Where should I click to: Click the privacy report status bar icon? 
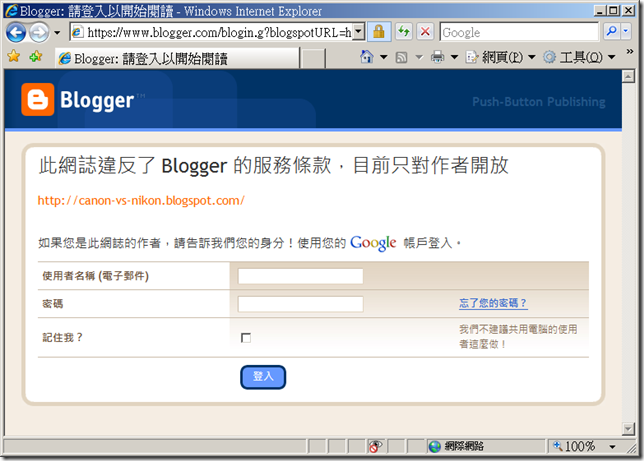pyautogui.click(x=375, y=446)
